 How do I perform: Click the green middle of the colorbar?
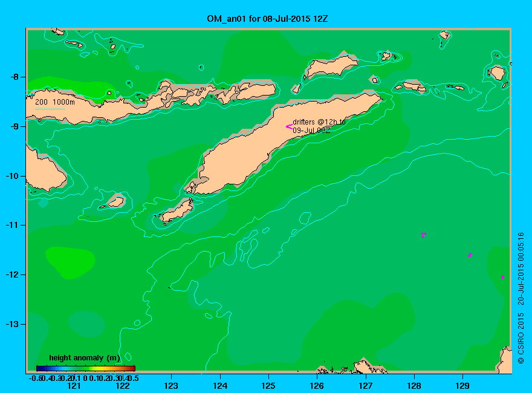point(86,368)
